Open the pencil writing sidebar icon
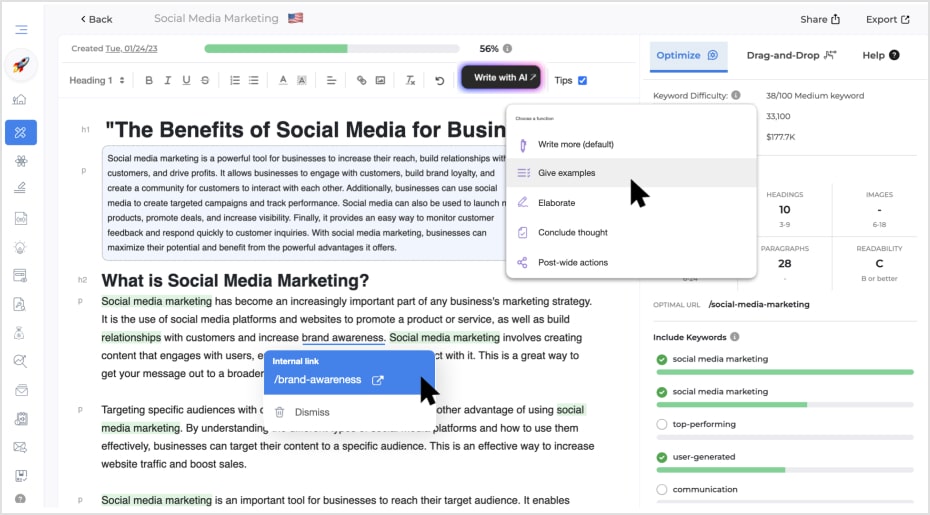Image resolution: width=930 pixels, height=515 pixels. pos(20,188)
